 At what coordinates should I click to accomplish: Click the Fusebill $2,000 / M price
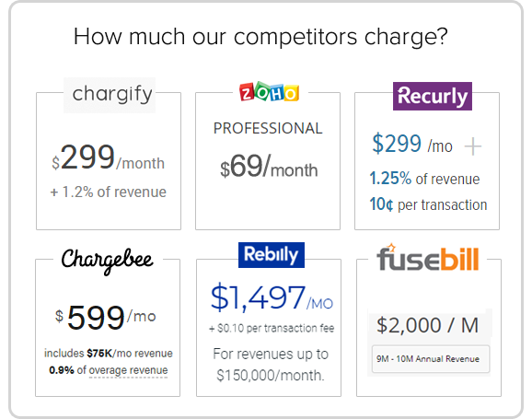point(427,325)
